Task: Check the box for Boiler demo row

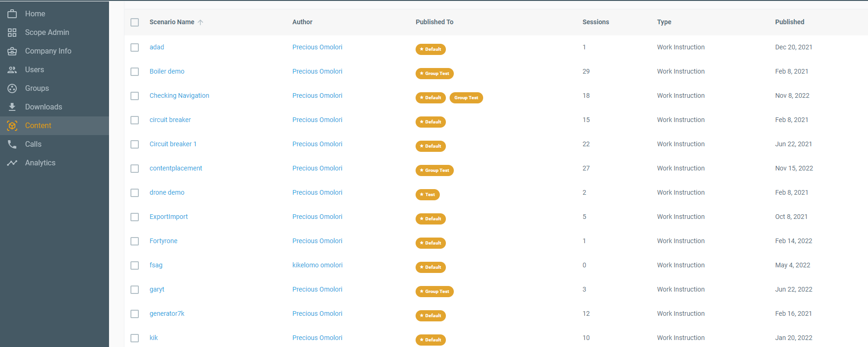Action: tap(135, 72)
